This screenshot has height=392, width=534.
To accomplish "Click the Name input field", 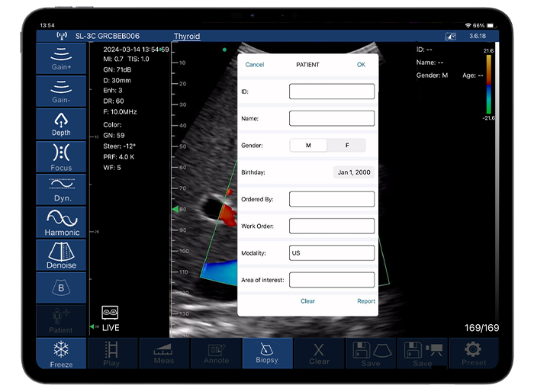I will coord(332,118).
